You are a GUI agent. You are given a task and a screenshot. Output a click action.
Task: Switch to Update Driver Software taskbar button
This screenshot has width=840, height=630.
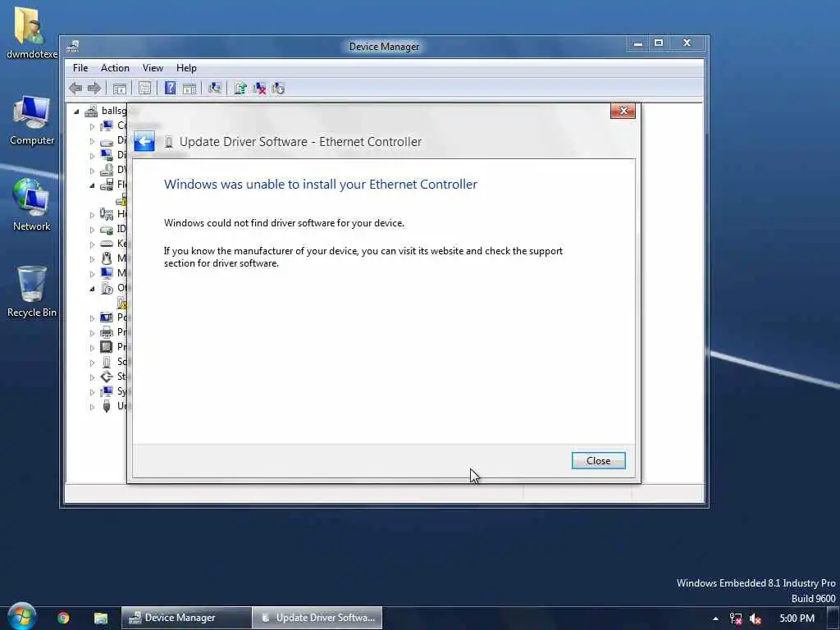pos(317,618)
